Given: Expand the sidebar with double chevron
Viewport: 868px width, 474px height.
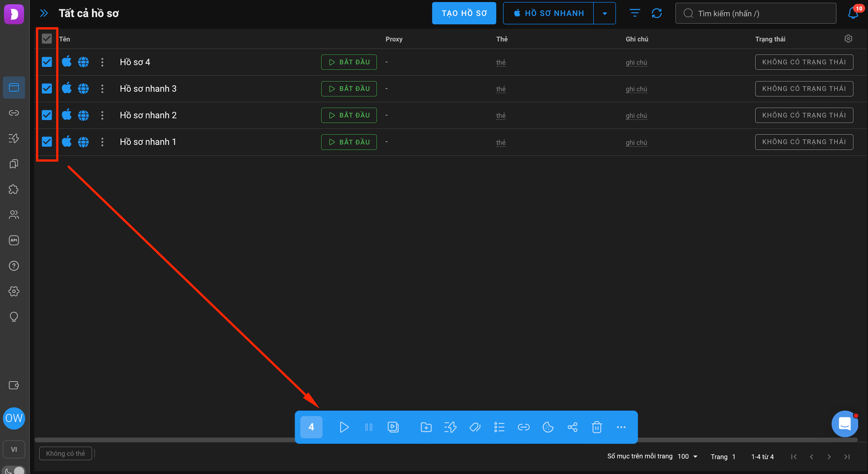Looking at the screenshot, I should point(44,13).
